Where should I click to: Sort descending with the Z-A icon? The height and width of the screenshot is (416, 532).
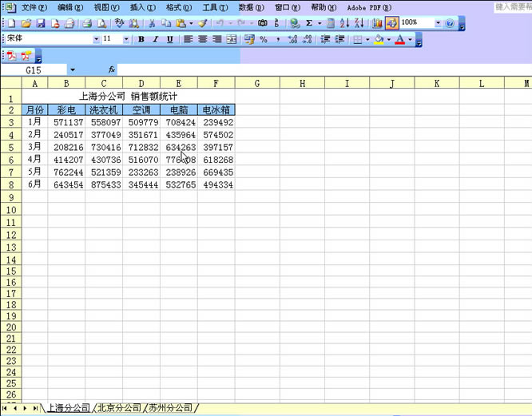point(359,23)
